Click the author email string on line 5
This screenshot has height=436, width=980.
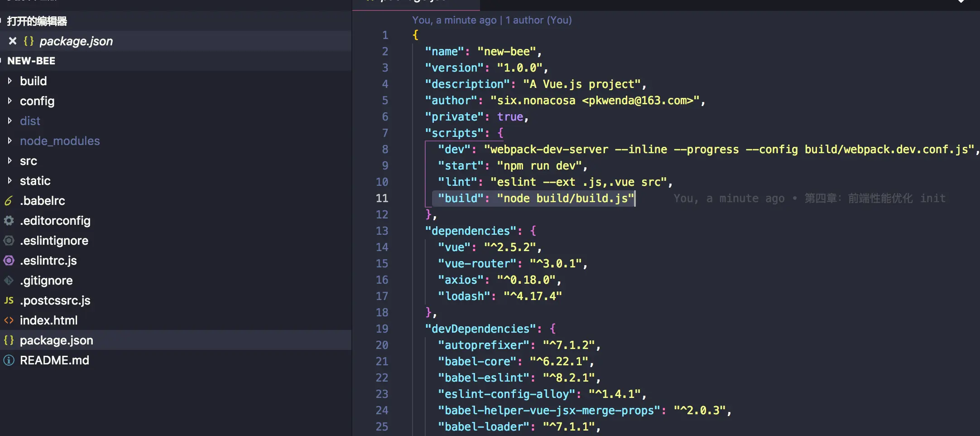point(595,100)
